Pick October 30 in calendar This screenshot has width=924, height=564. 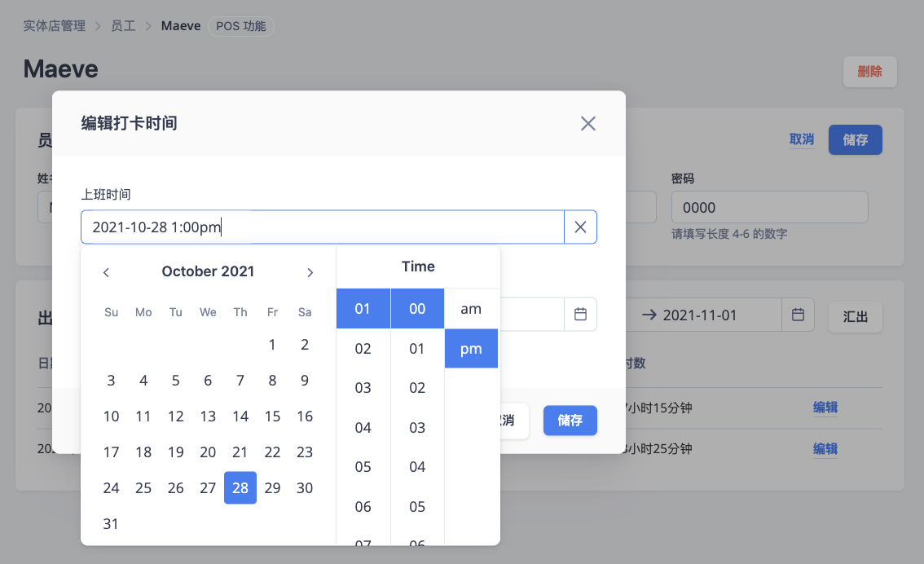305,488
